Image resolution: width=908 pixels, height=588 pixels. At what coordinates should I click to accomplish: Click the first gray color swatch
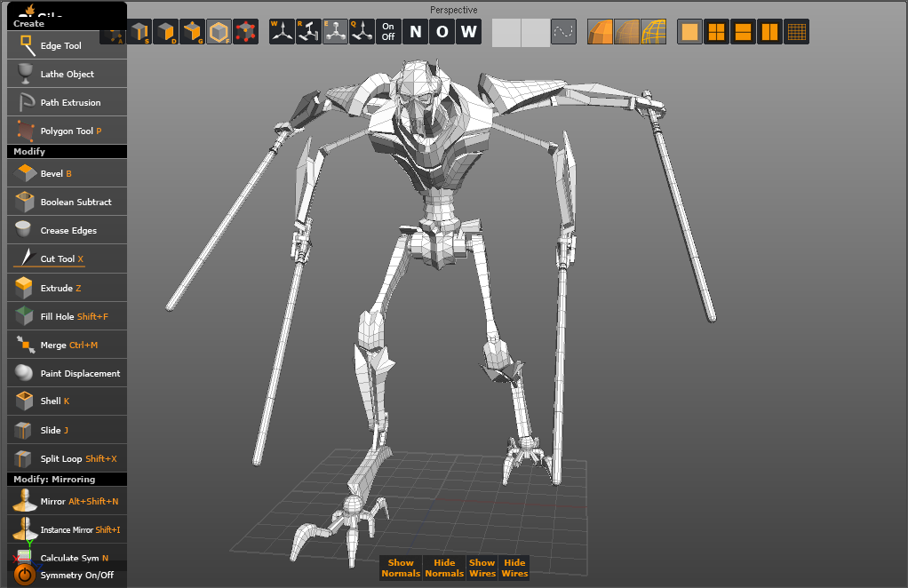coord(506,32)
